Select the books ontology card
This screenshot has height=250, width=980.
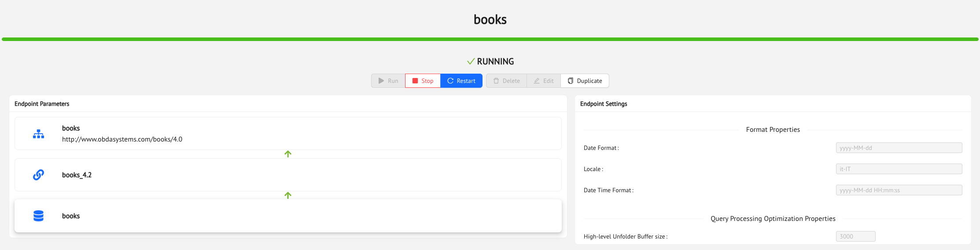(288, 133)
